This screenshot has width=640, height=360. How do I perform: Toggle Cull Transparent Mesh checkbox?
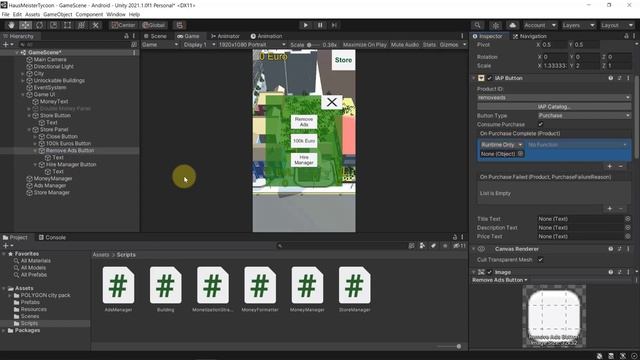540,260
